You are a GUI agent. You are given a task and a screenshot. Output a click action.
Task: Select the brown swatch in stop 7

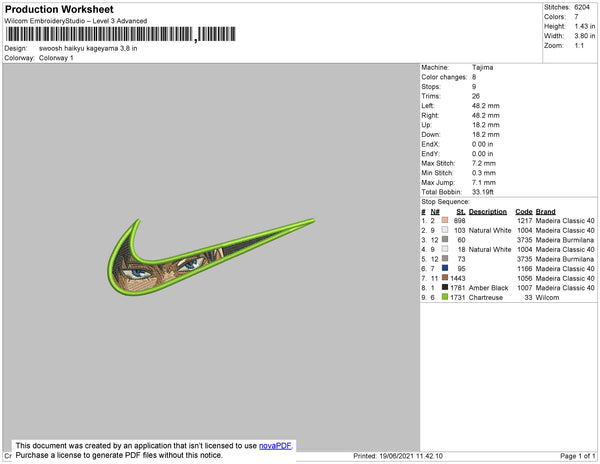tap(445, 278)
